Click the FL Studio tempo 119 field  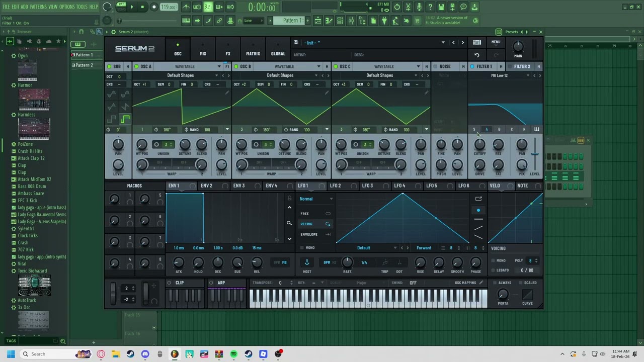169,7
